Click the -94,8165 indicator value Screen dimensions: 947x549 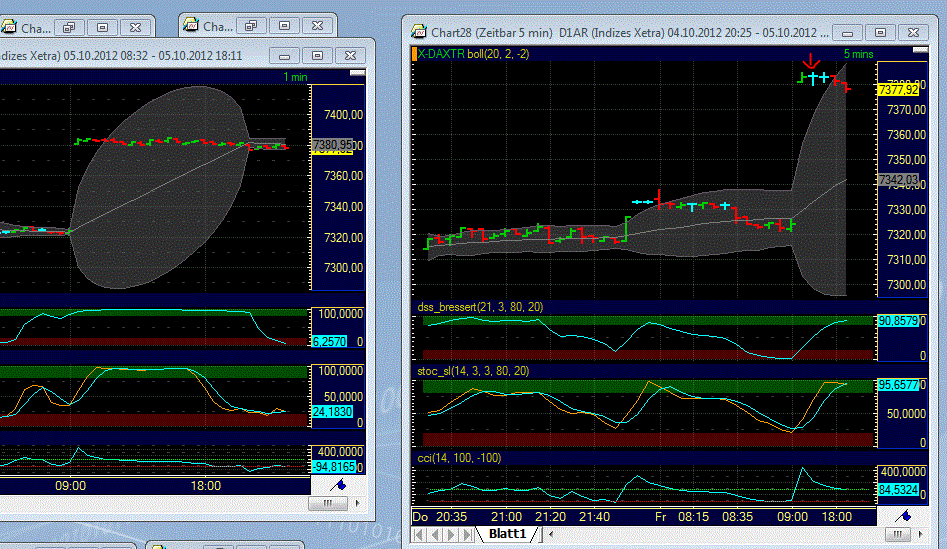tap(334, 467)
